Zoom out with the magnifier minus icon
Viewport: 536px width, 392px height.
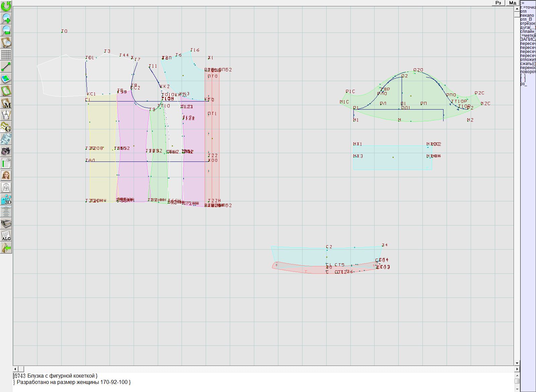click(6, 30)
